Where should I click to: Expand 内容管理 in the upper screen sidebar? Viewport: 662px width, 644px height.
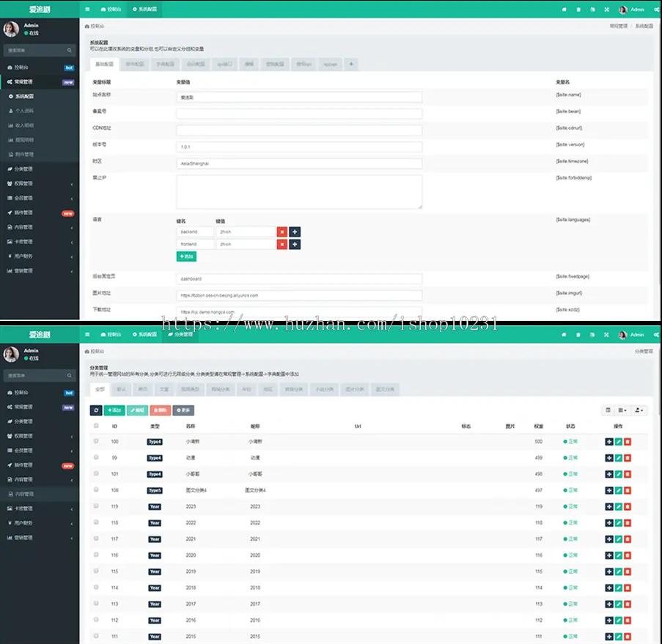point(40,227)
